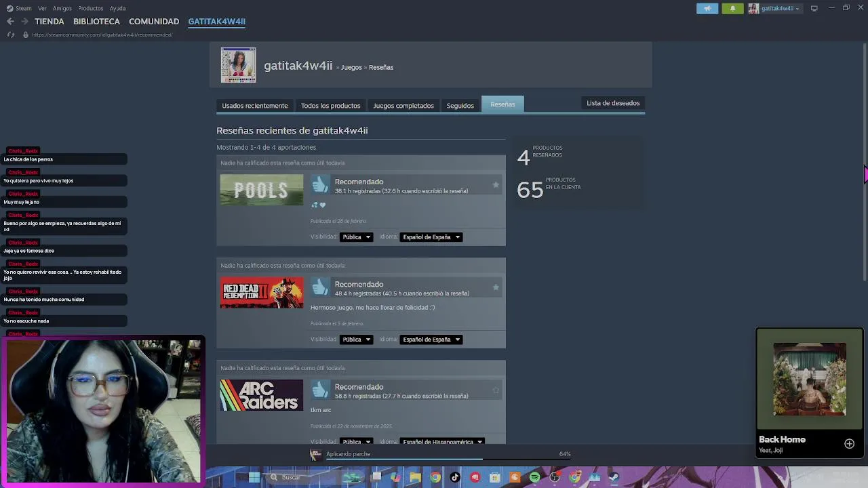Open first Google Chrome taskbar icon
This screenshot has height=488, width=868.
(435, 477)
